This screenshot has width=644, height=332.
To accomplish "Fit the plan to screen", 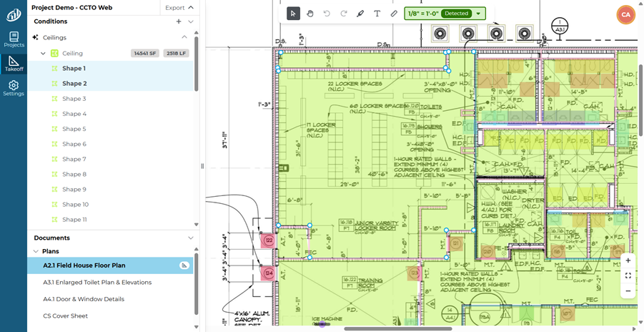I will (628, 275).
